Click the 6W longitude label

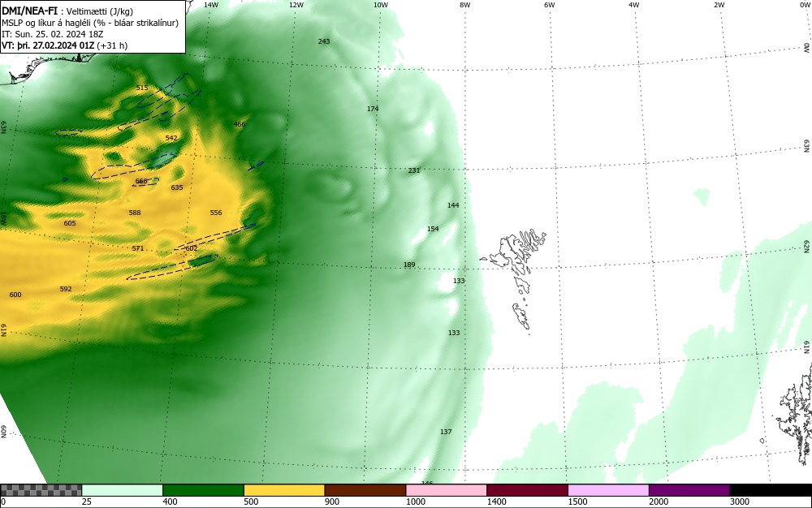(550, 5)
